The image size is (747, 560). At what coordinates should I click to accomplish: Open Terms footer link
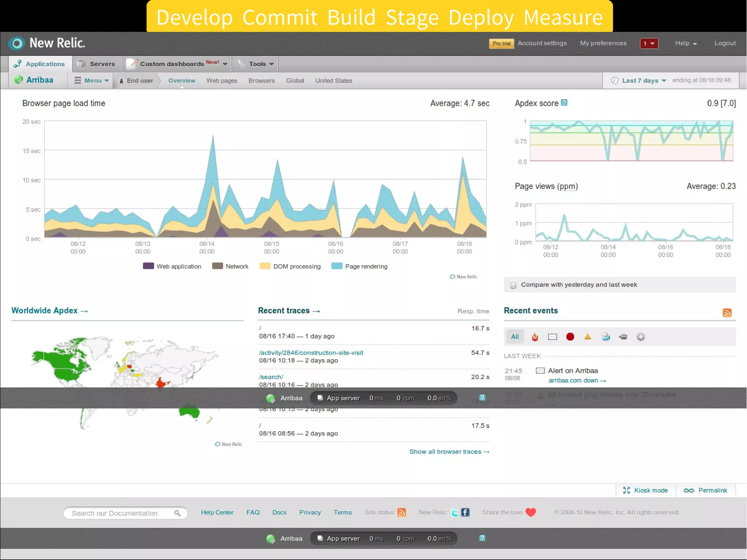342,512
